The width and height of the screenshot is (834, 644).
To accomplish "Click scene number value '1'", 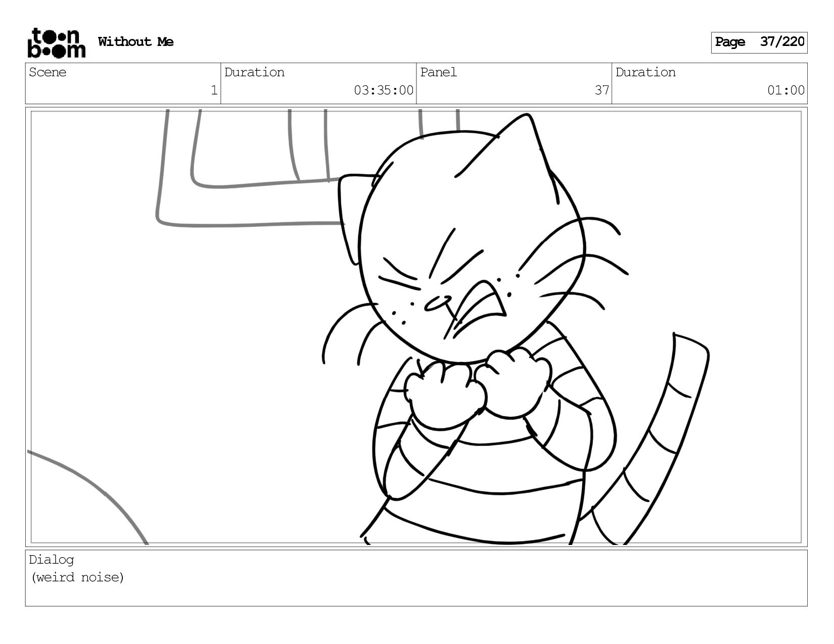I will pyautogui.click(x=214, y=90).
